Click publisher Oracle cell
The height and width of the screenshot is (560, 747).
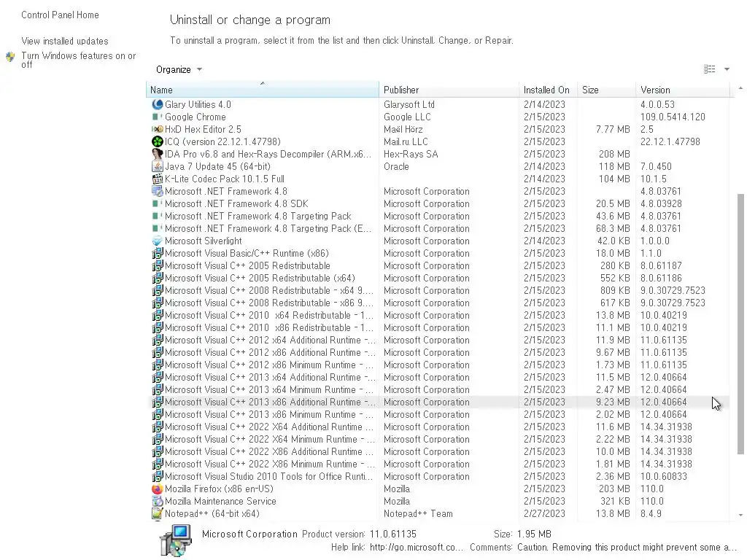(396, 166)
